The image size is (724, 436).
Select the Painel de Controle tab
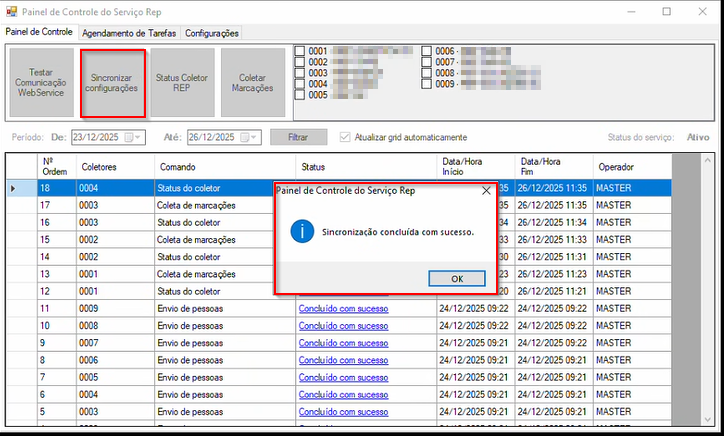[x=39, y=32]
